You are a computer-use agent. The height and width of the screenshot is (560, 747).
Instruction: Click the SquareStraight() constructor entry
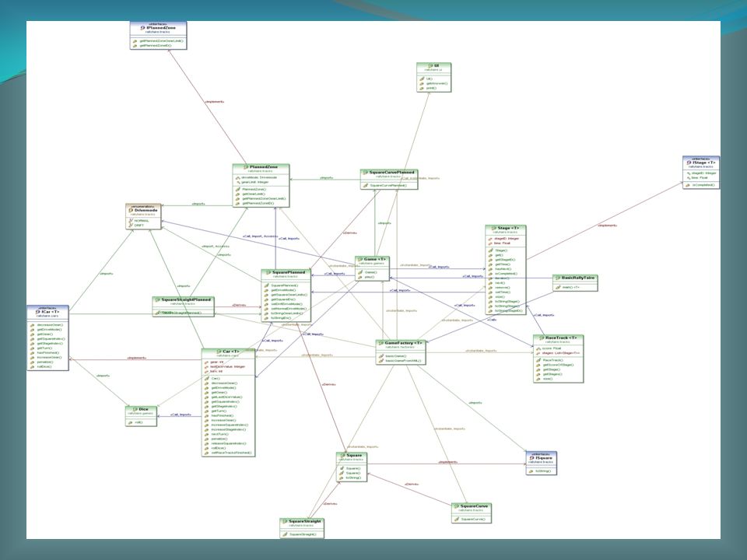coord(303,534)
